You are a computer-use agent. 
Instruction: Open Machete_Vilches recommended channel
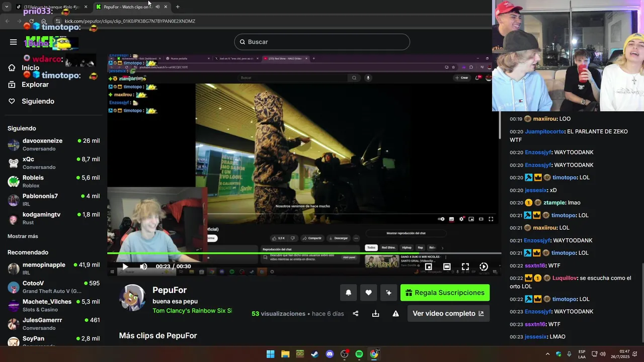click(53, 305)
